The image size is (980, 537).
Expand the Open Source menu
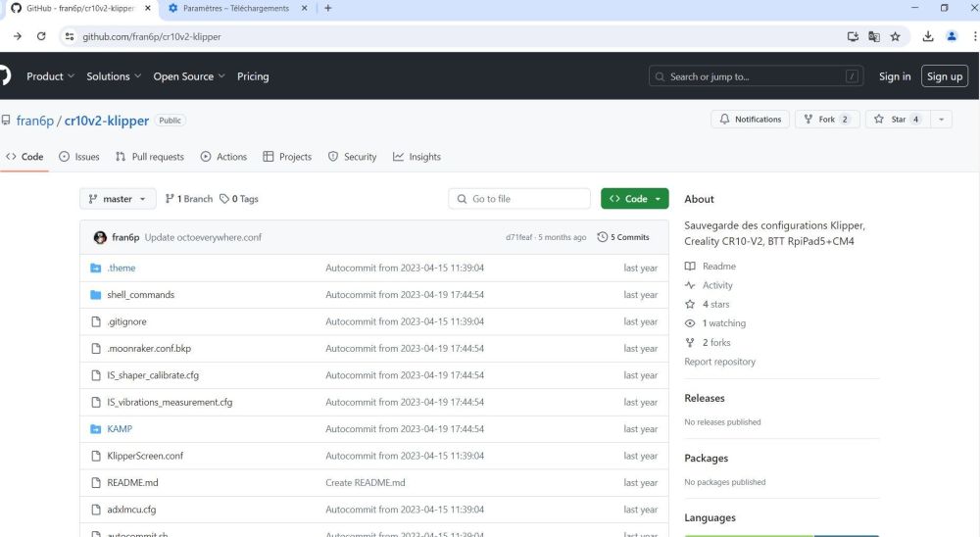tap(189, 76)
